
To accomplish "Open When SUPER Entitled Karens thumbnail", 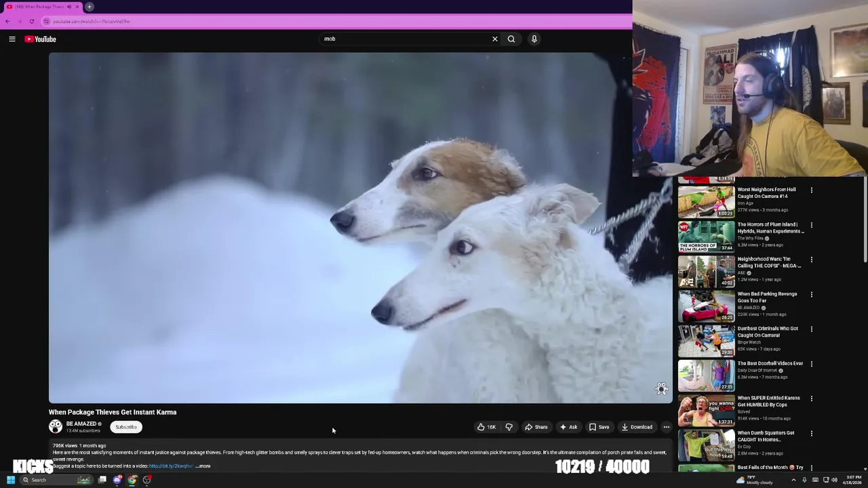I will pyautogui.click(x=706, y=409).
